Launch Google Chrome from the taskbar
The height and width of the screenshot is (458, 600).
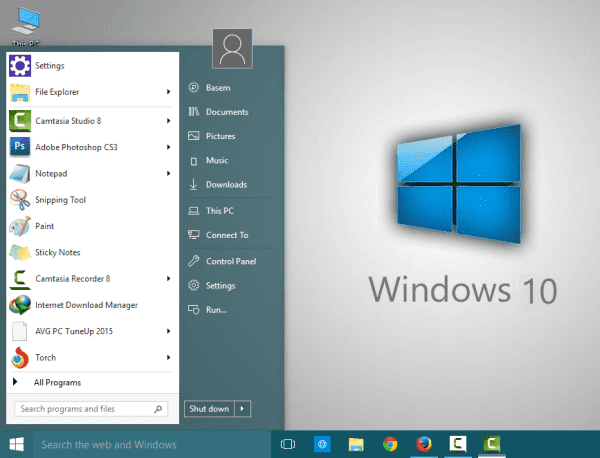tap(390, 444)
